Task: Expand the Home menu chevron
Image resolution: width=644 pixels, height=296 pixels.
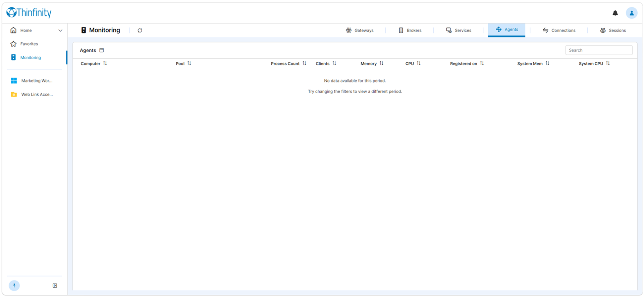Action: coord(60,31)
